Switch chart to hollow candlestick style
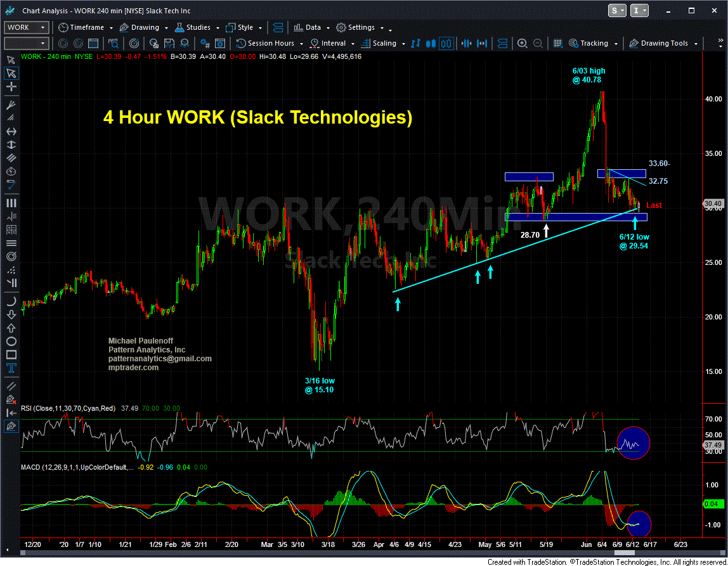 [446, 43]
